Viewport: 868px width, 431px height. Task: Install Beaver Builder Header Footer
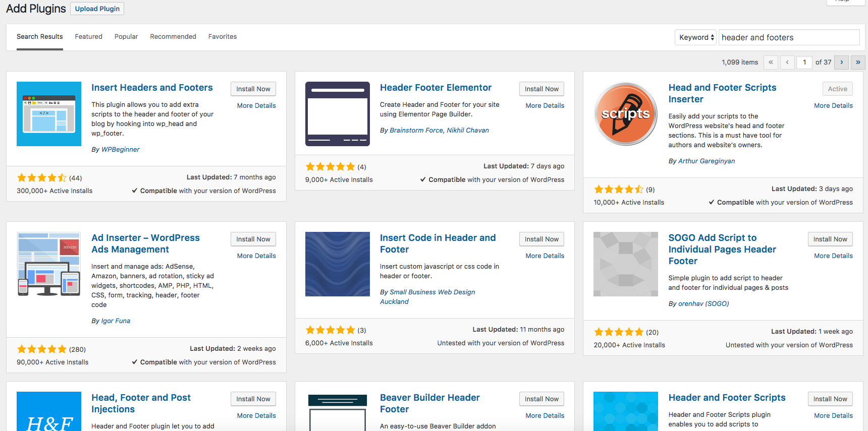coord(541,399)
